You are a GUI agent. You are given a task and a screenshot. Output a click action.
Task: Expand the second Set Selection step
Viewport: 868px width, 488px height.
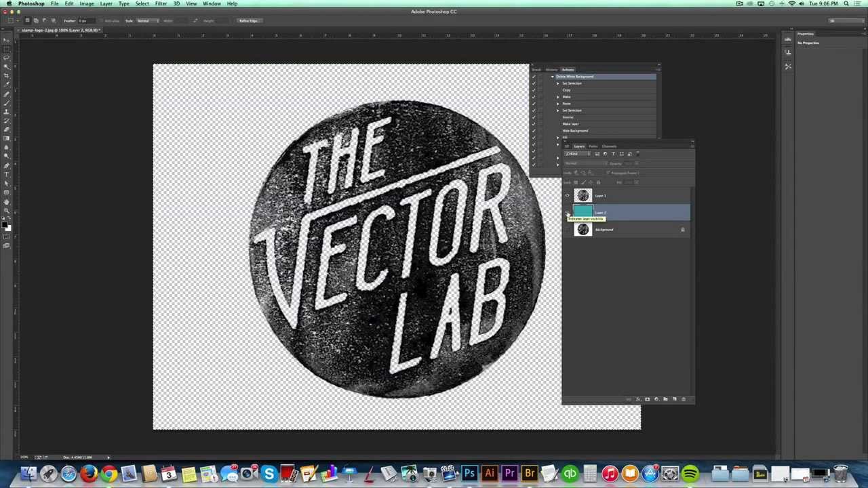pyautogui.click(x=557, y=110)
